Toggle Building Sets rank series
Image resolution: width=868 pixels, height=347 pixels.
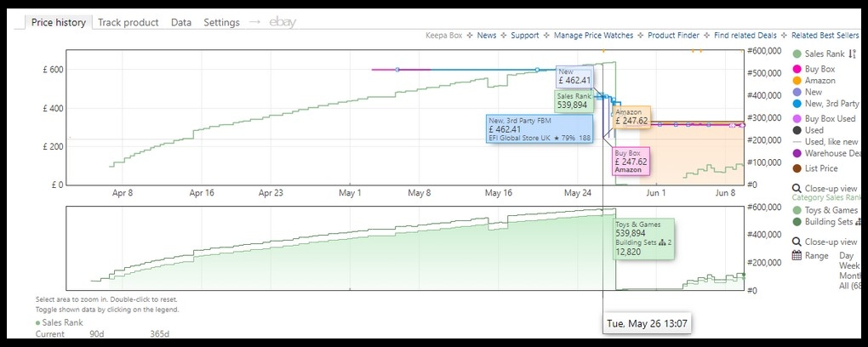(826, 222)
